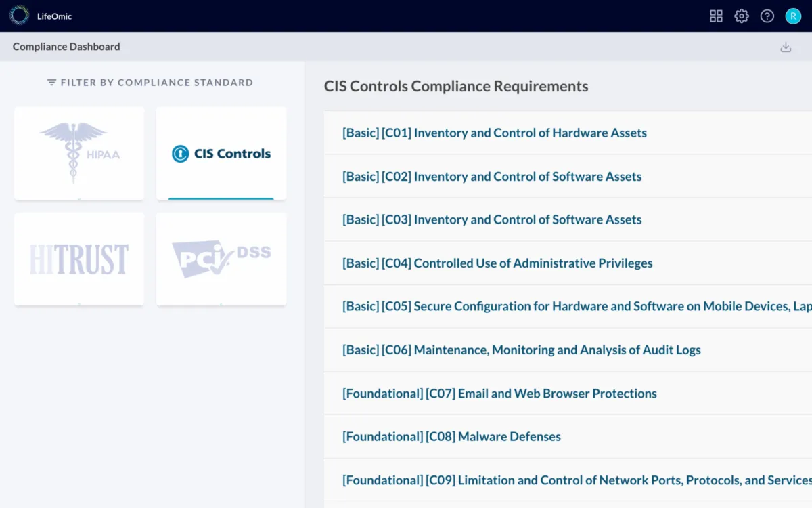Download the compliance dashboard report
This screenshot has width=812, height=508.
coord(786,47)
